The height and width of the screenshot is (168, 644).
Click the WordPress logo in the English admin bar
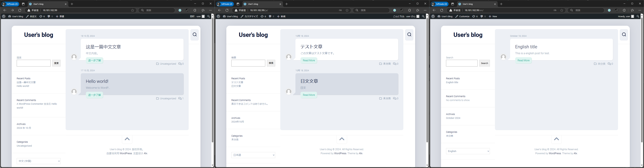point(433,16)
